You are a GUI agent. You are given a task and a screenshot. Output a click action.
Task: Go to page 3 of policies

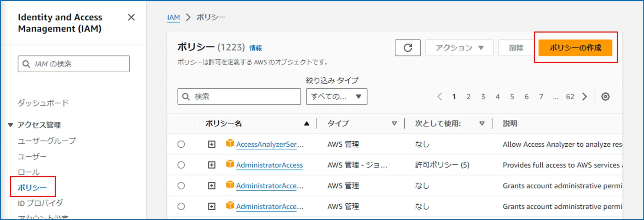click(x=483, y=97)
